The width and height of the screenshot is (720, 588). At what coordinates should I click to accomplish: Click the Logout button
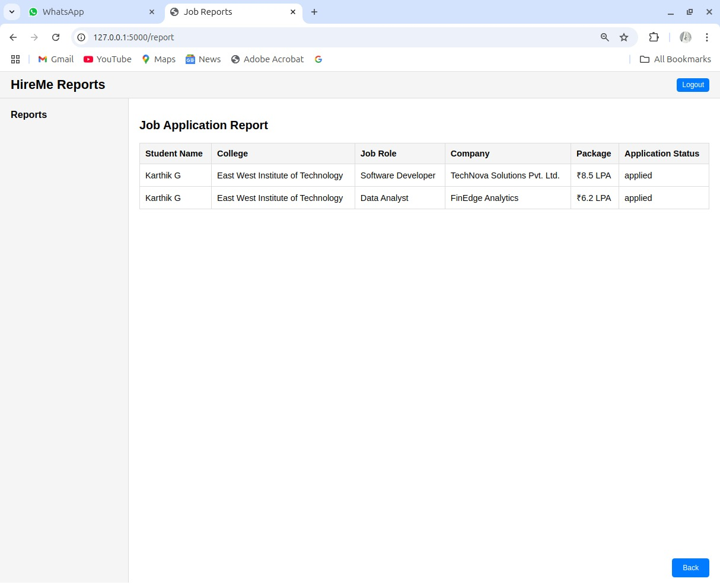(x=693, y=85)
